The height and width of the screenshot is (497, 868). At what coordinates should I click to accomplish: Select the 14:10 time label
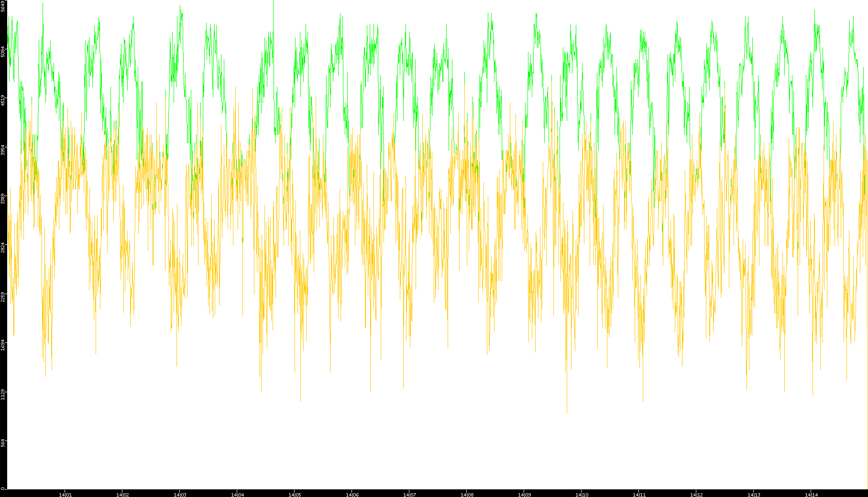tap(582, 495)
